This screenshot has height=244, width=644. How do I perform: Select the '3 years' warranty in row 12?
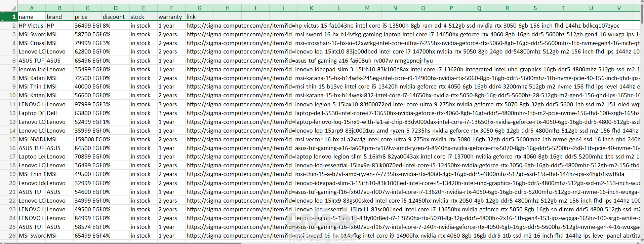(171, 113)
